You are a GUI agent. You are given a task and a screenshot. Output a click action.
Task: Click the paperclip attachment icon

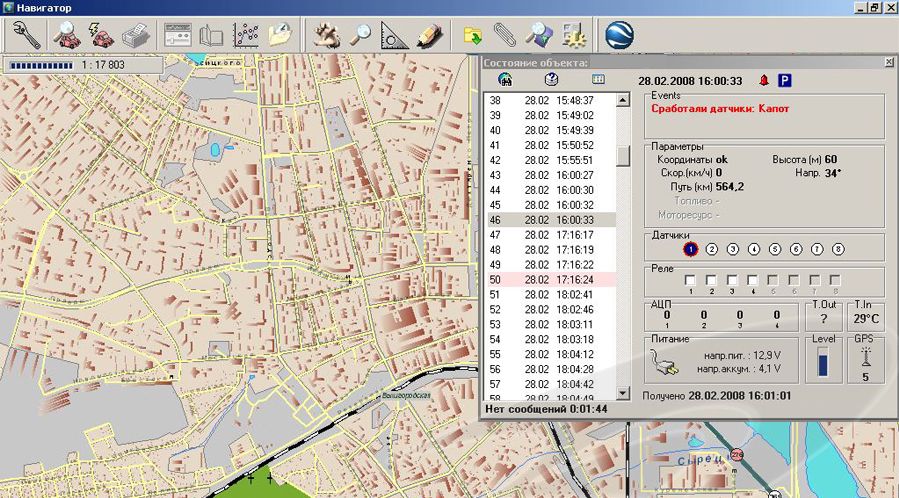(x=506, y=36)
